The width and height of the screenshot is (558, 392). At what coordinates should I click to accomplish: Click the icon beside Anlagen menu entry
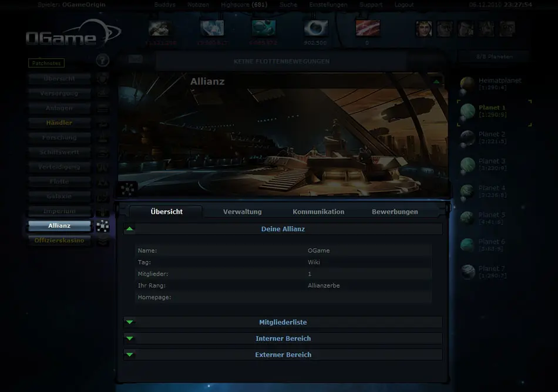click(x=102, y=108)
